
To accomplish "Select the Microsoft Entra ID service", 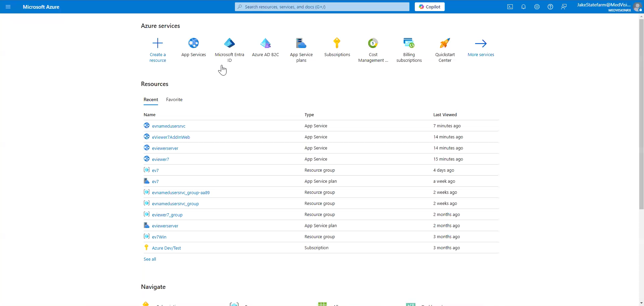I will (x=229, y=47).
